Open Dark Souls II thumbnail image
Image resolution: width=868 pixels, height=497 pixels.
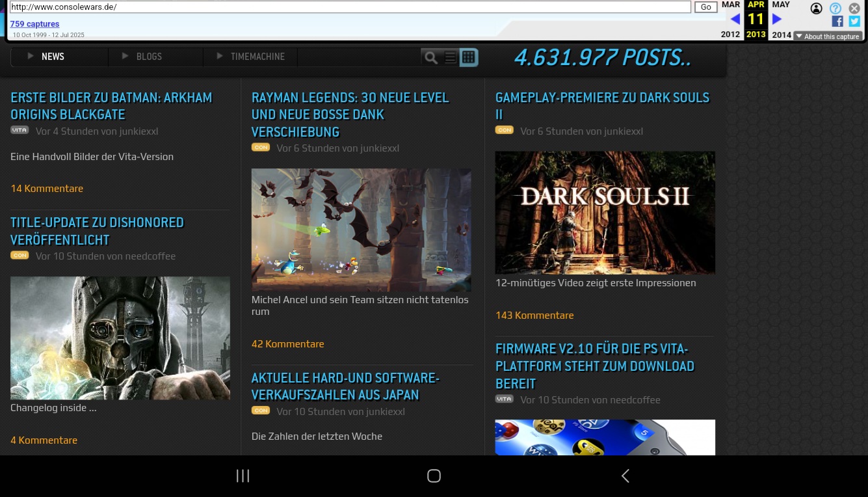pyautogui.click(x=605, y=213)
